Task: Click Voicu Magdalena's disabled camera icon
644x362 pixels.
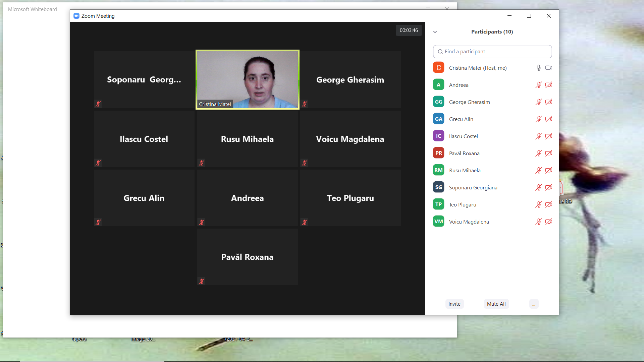Action: click(x=549, y=222)
